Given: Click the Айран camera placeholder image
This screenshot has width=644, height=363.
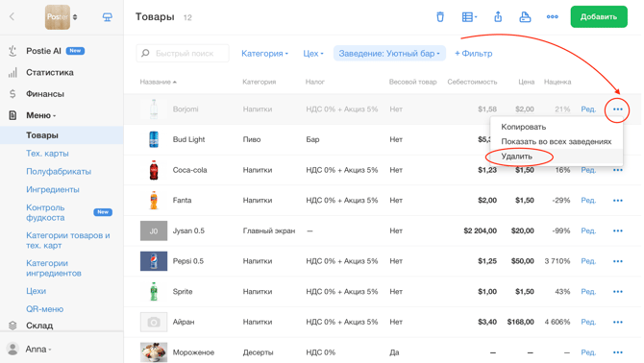Looking at the screenshot, I should (x=154, y=322).
